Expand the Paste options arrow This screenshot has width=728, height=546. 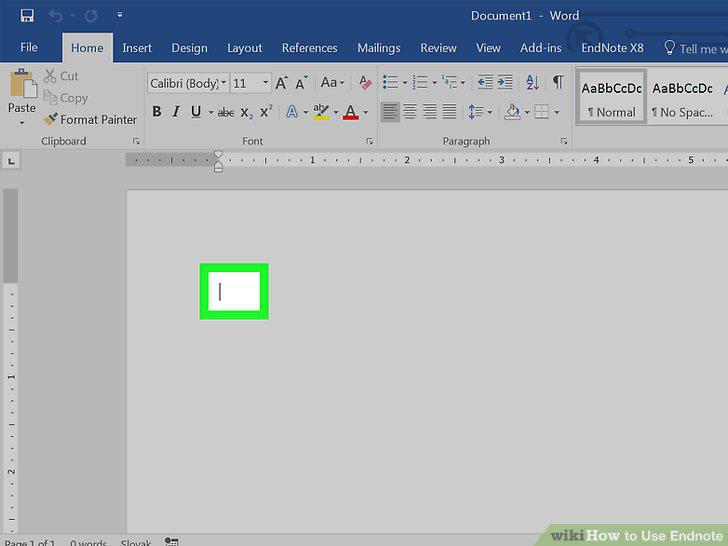[22, 123]
